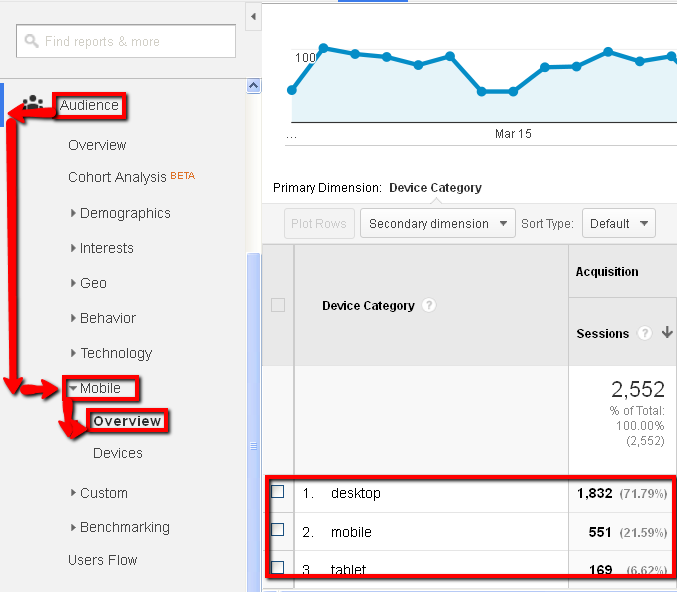This screenshot has width=677, height=592.
Task: Collapse sidebar using the arrow button
Action: (253, 17)
